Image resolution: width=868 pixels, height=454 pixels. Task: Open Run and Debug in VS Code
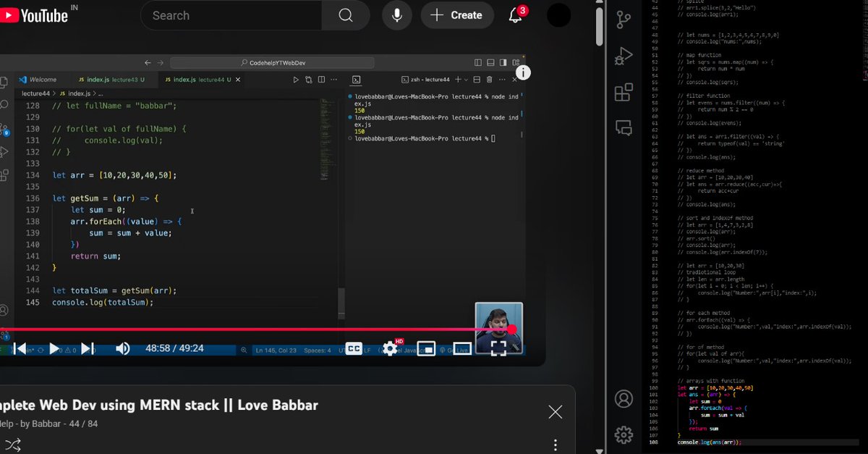point(623,56)
